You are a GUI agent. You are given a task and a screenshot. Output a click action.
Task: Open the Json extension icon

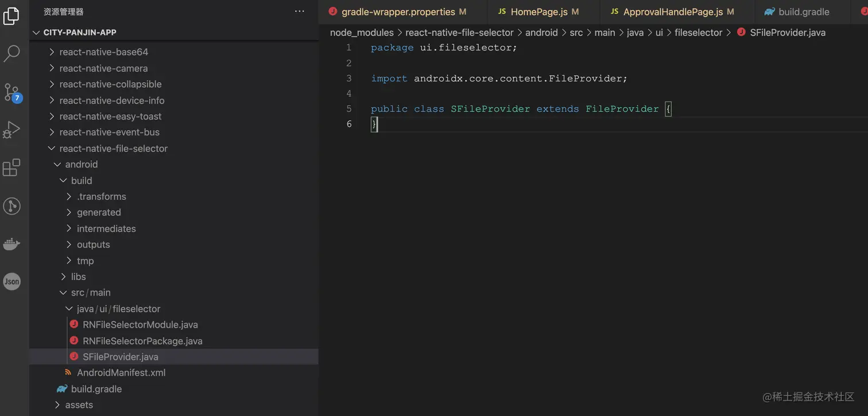11,281
